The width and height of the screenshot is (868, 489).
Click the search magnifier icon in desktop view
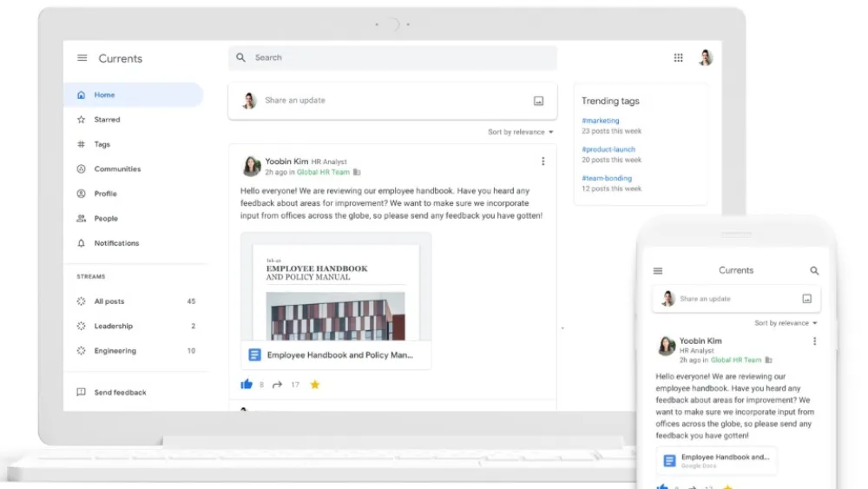(240, 57)
